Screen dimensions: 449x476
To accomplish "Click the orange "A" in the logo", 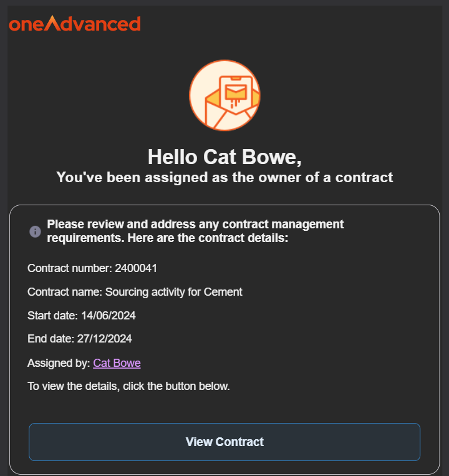I will [x=55, y=23].
